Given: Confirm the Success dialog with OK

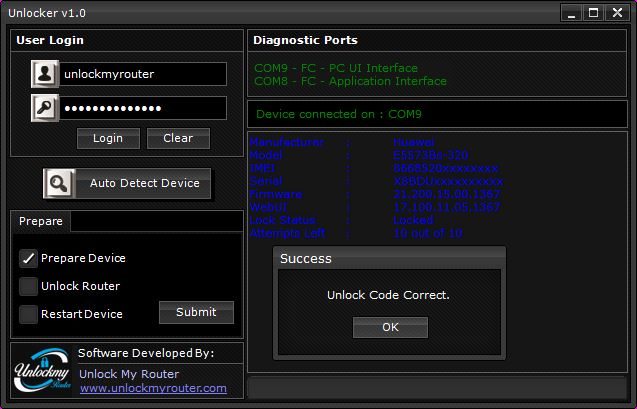Looking at the screenshot, I should [390, 327].
